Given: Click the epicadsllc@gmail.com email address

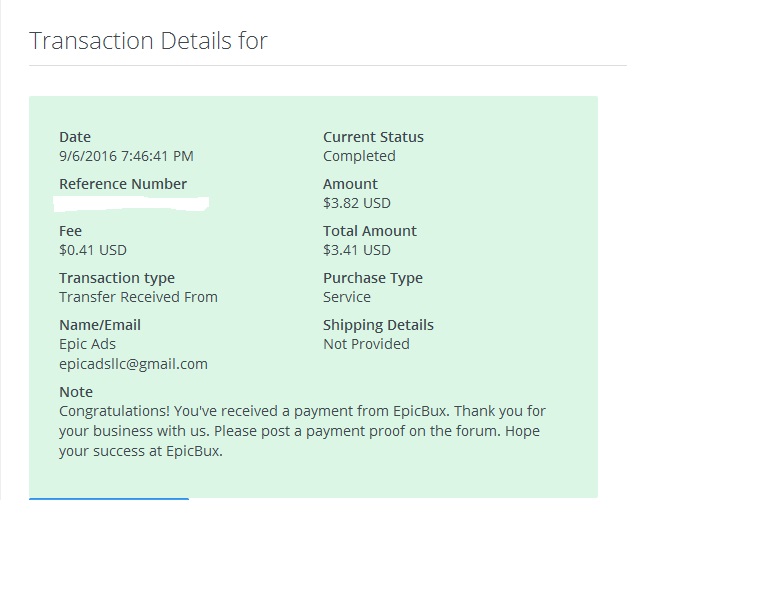Looking at the screenshot, I should click(133, 364).
